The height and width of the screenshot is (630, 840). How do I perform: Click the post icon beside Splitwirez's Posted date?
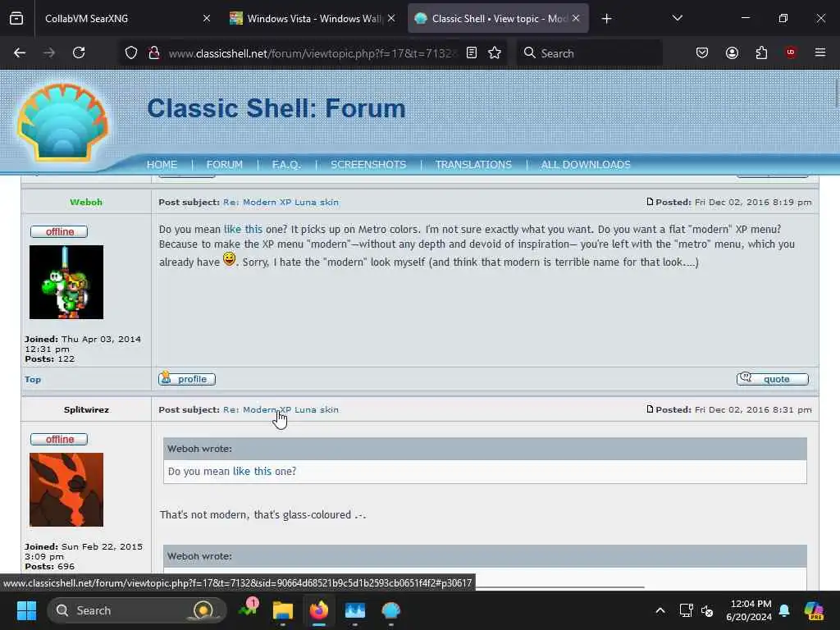(650, 409)
